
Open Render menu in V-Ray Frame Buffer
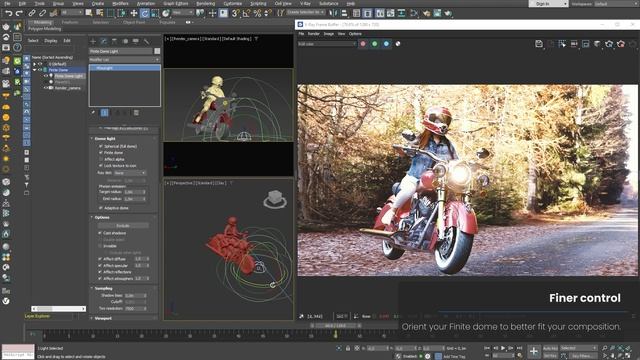[313, 33]
